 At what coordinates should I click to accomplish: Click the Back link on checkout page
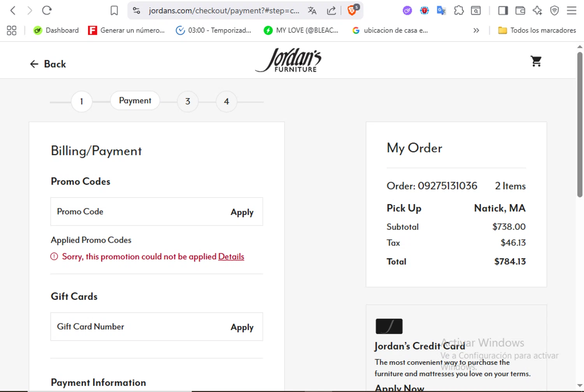click(x=48, y=64)
